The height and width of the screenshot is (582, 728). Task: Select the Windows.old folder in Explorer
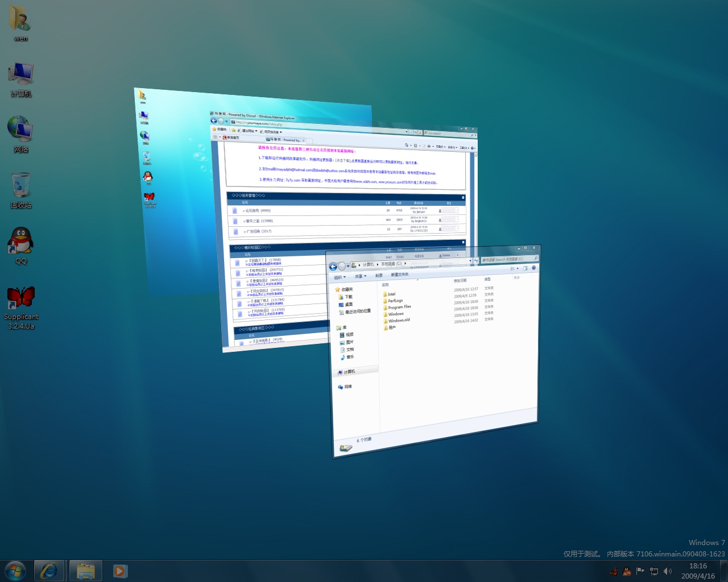[x=396, y=321]
